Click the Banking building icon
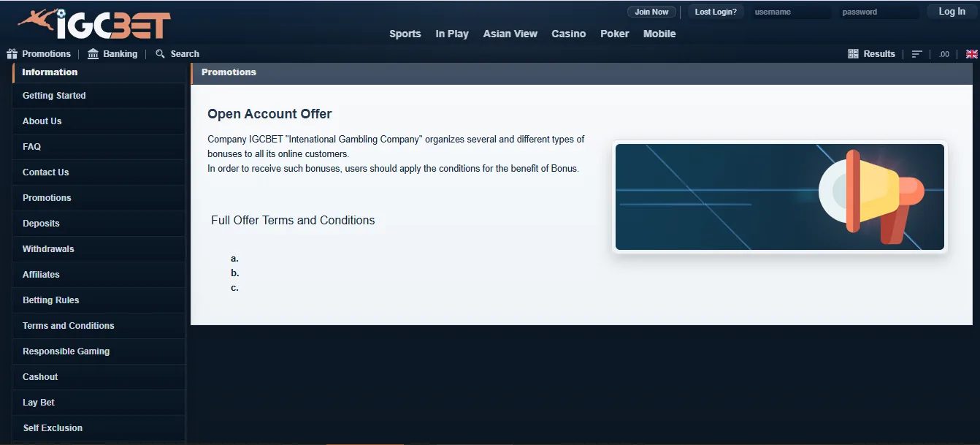 [93, 54]
